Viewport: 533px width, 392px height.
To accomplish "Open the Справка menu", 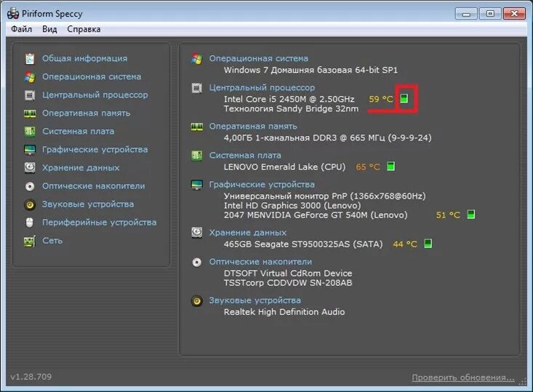I will click(x=84, y=29).
